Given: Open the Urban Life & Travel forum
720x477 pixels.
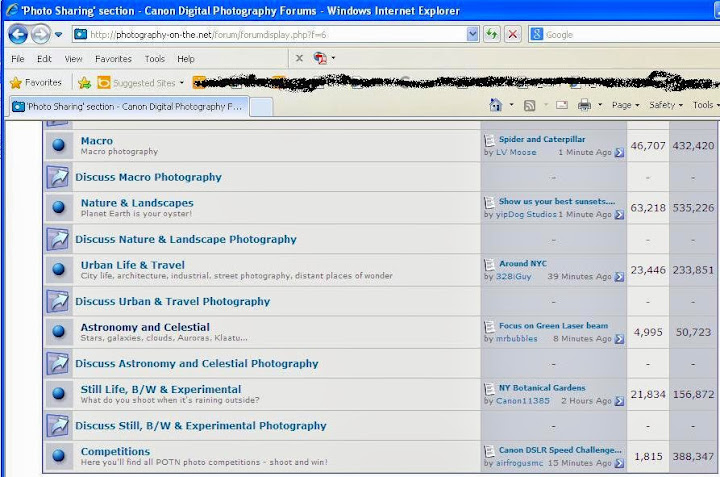Looking at the screenshot, I should pos(133,265).
